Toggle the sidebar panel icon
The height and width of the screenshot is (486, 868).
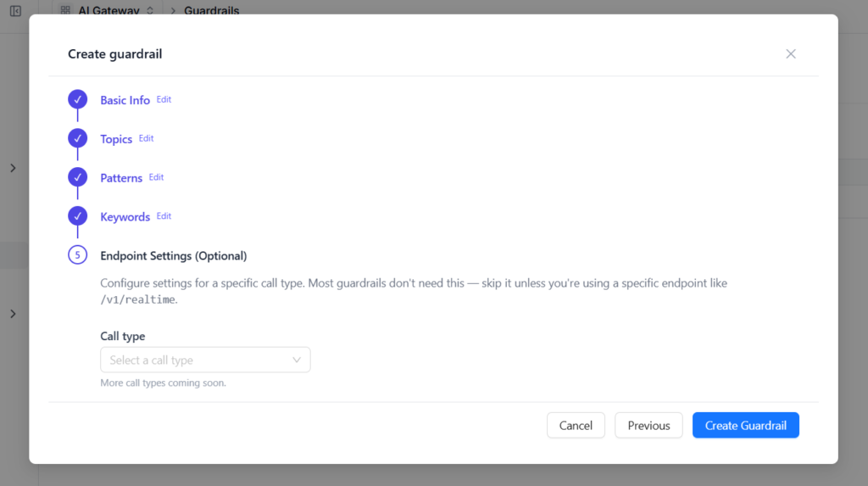coord(15,10)
